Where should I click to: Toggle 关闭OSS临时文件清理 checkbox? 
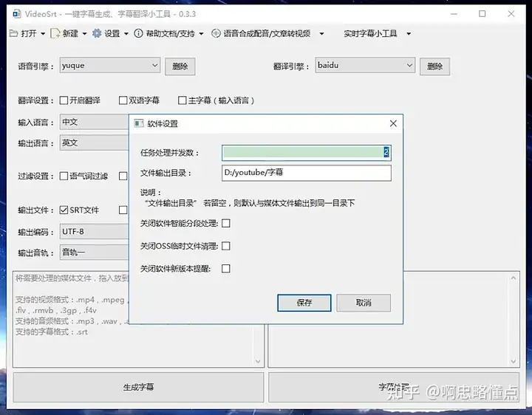(x=225, y=246)
